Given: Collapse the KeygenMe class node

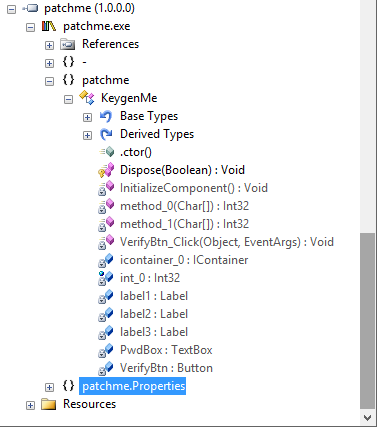Looking at the screenshot, I should pyautogui.click(x=68, y=99).
